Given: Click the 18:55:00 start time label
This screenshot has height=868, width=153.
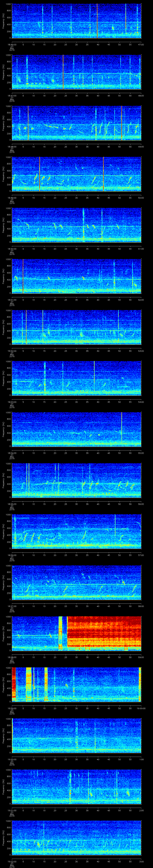Looking at the screenshot, I should (x=12, y=504).
